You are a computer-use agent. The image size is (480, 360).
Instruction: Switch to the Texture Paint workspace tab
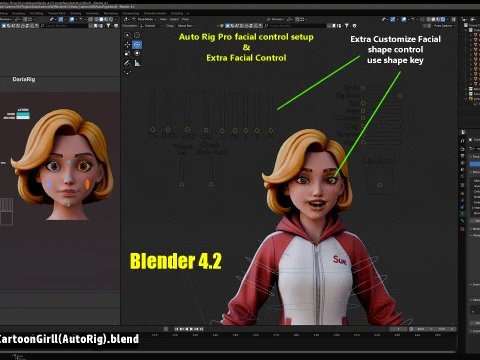pyautogui.click(x=57, y=13)
